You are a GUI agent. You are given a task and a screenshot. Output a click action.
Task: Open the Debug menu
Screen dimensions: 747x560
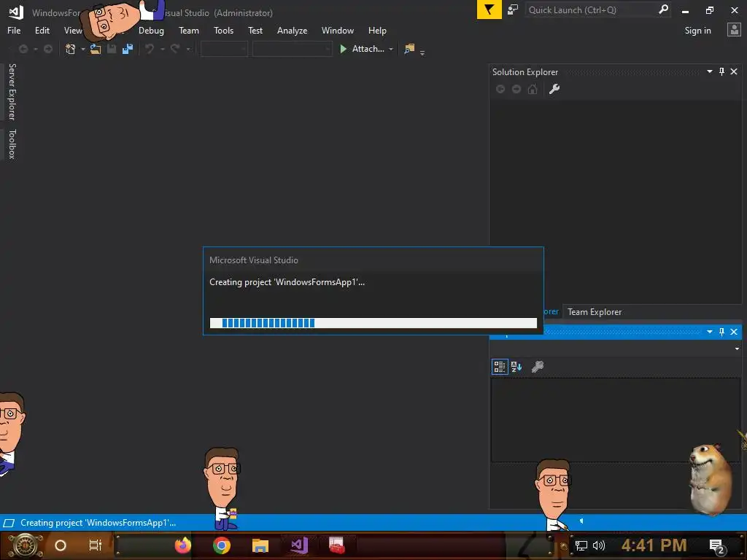(151, 31)
